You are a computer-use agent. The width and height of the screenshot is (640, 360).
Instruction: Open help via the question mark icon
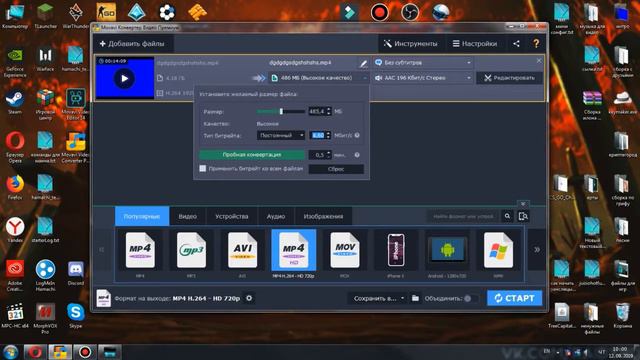coord(536,44)
